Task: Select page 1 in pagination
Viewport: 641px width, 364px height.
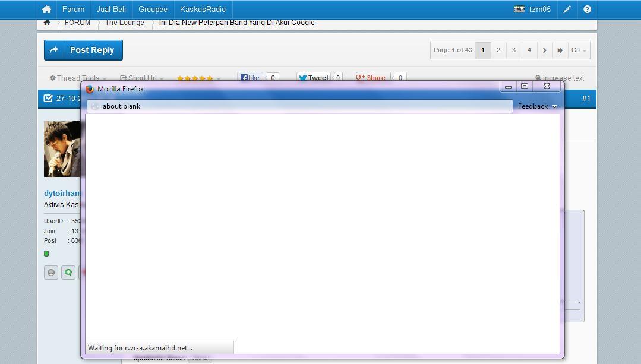Action: tap(483, 50)
